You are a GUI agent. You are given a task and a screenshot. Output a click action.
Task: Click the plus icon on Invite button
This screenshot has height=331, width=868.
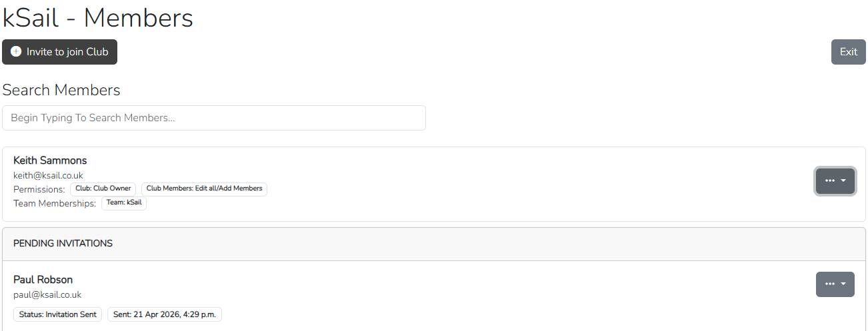click(x=16, y=52)
